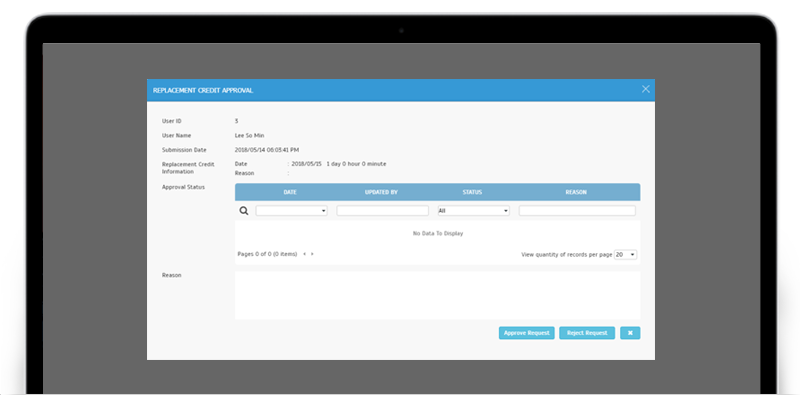Click the 'Replacement Credit Information' label
The height and width of the screenshot is (395, 800).
[x=188, y=168]
